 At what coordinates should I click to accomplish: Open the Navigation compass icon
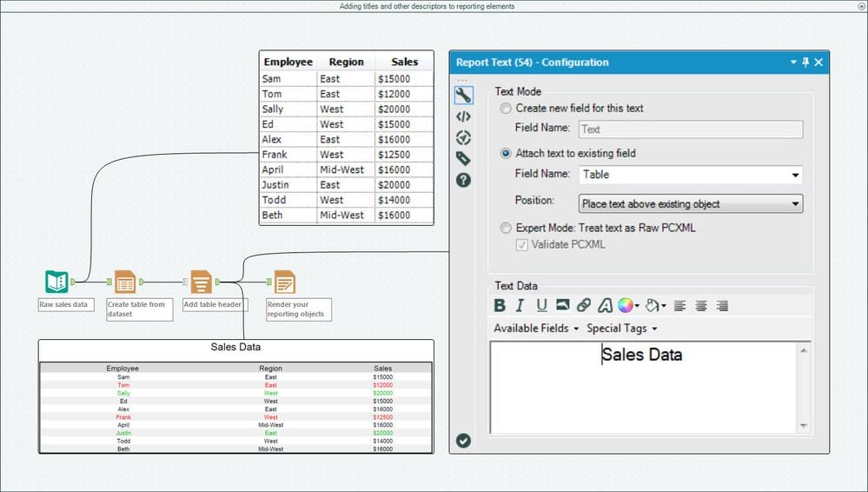point(463,137)
